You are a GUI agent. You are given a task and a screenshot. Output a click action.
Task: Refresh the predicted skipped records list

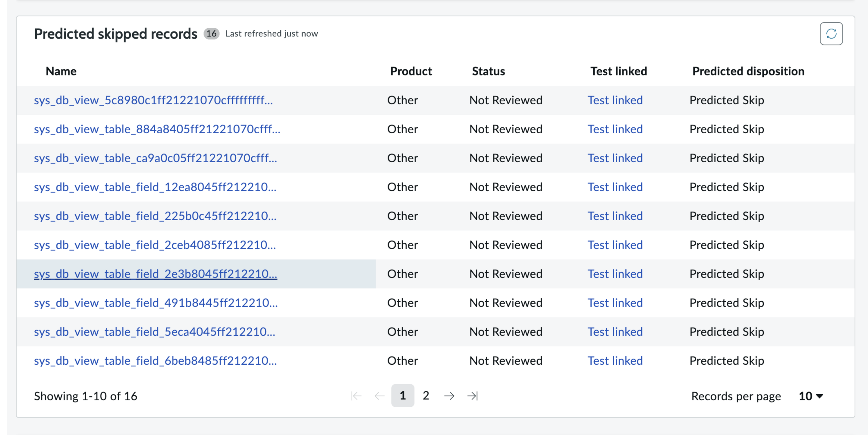click(831, 34)
